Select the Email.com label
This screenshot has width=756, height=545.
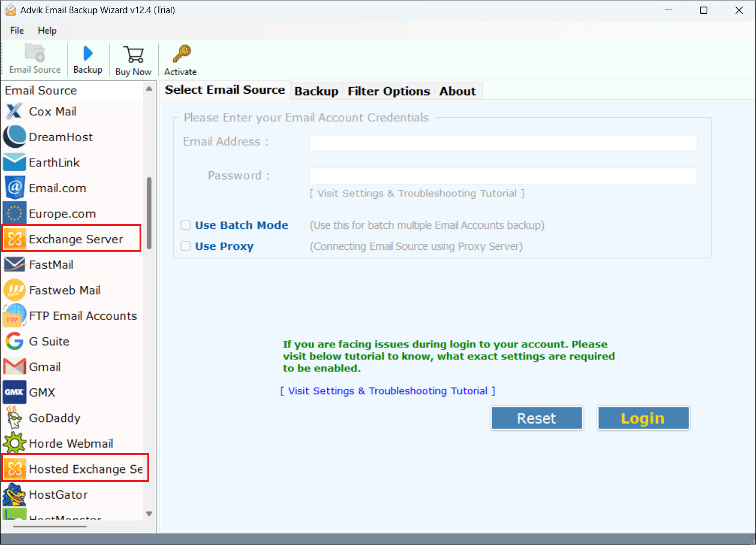[57, 188]
